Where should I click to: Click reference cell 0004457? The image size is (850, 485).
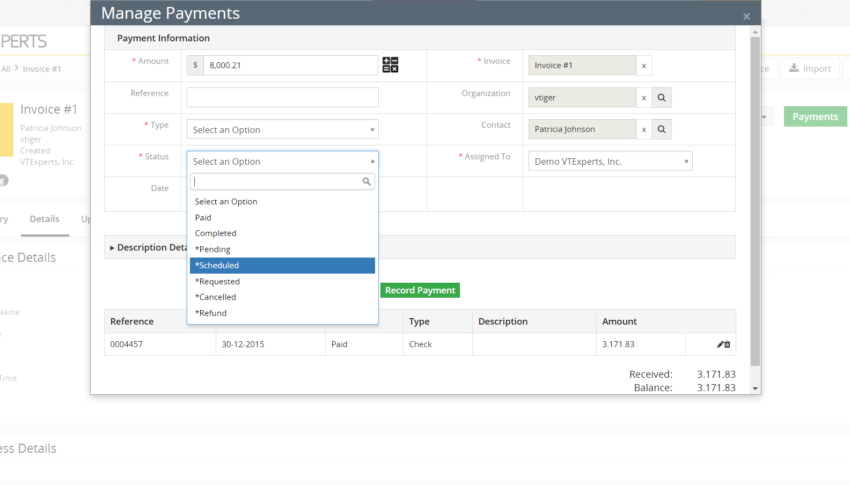click(x=126, y=344)
